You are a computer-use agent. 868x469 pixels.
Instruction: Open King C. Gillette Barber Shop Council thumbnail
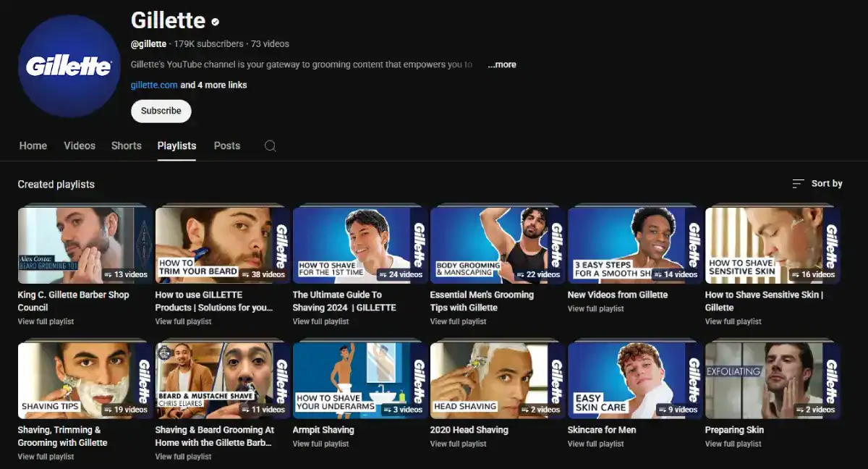(85, 245)
